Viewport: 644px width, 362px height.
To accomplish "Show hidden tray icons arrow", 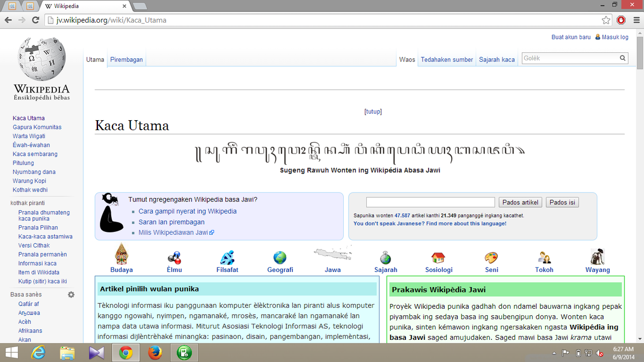I will 554,353.
